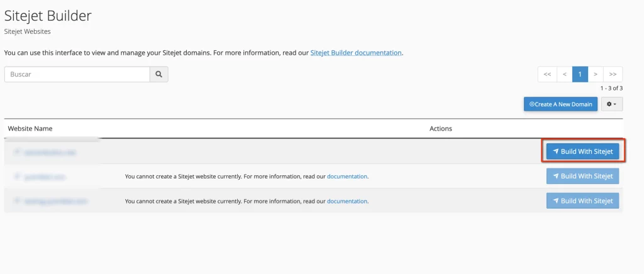Go to last page with >> button
The height and width of the screenshot is (274, 644).
pyautogui.click(x=613, y=74)
